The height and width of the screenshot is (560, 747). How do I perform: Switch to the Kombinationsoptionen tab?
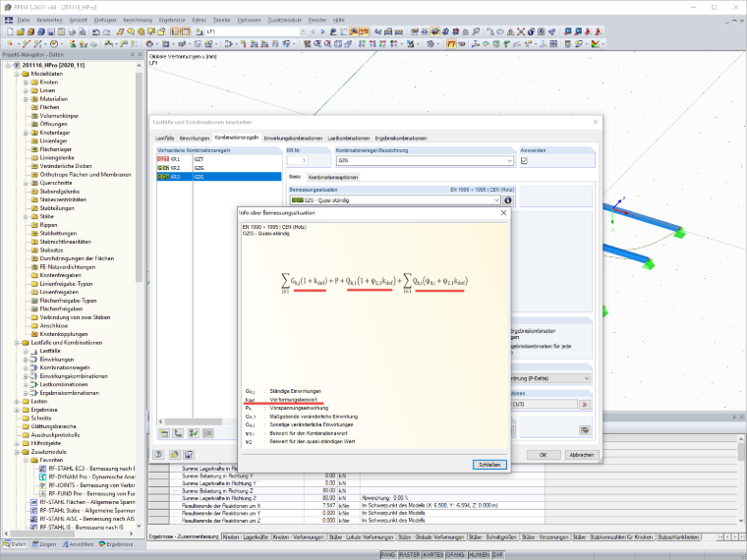point(333,177)
